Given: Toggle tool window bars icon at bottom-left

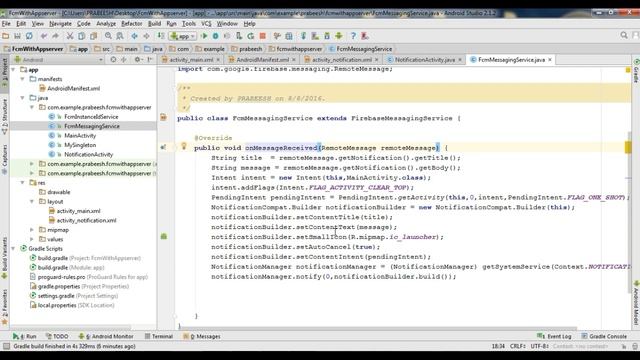Looking at the screenshot, I should pyautogui.click(x=6, y=346).
